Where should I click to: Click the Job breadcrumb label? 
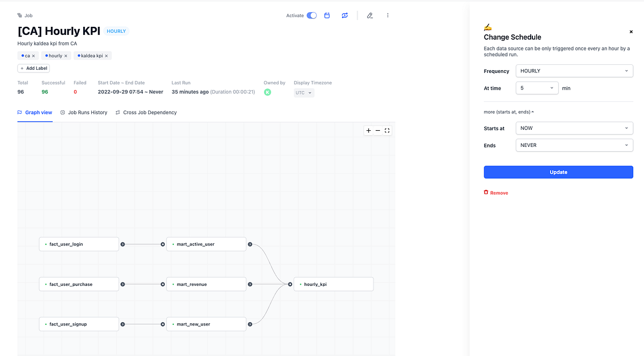tap(28, 16)
